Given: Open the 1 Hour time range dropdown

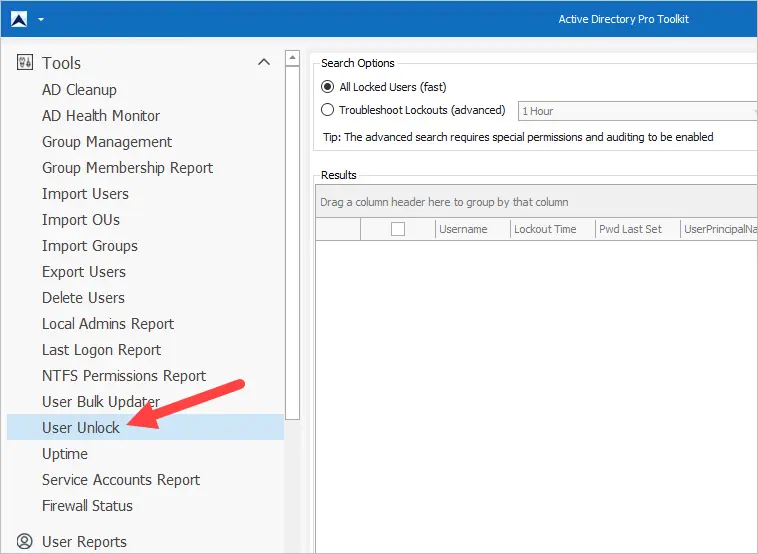Looking at the screenshot, I should pos(637,111).
